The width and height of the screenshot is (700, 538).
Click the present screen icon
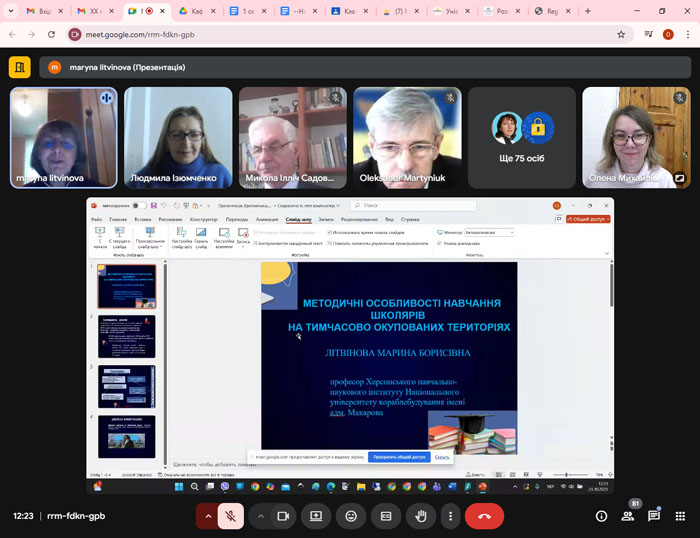(x=316, y=516)
